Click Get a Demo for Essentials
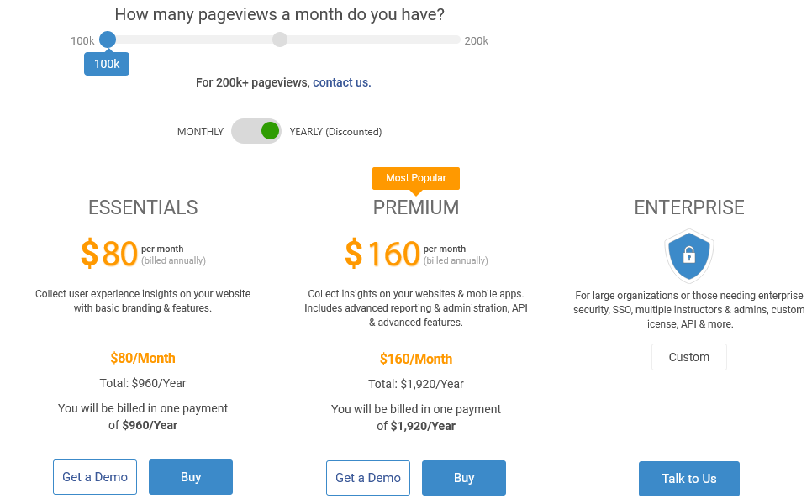 tap(95, 477)
